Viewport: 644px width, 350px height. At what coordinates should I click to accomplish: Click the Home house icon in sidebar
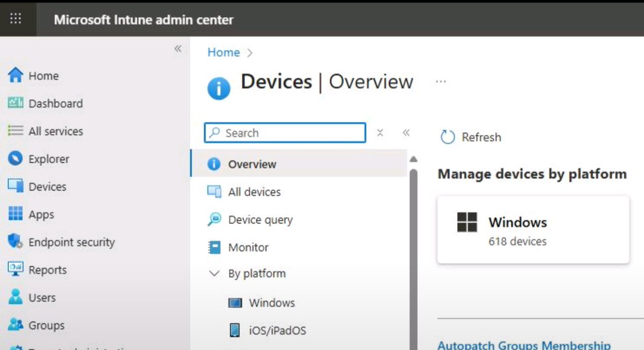click(16, 76)
